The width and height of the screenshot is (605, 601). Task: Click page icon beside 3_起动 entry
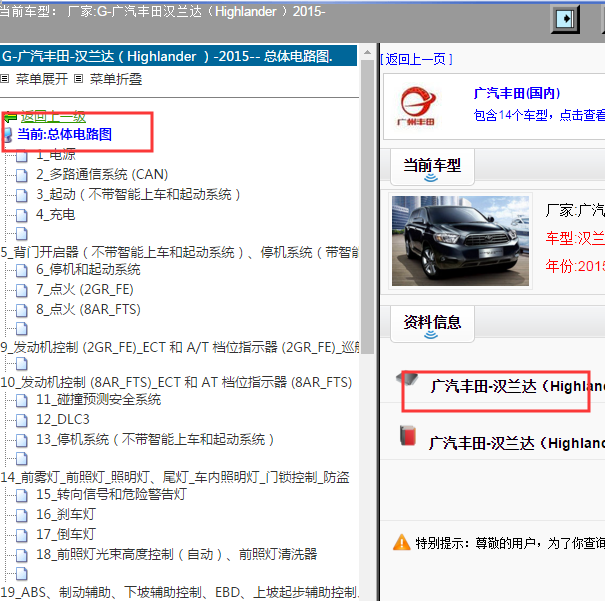coord(22,195)
